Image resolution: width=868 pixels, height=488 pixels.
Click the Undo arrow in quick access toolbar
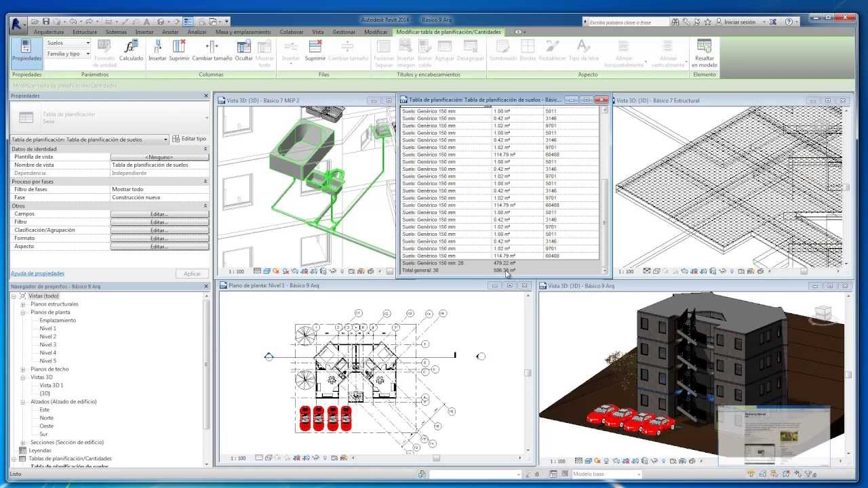point(74,22)
